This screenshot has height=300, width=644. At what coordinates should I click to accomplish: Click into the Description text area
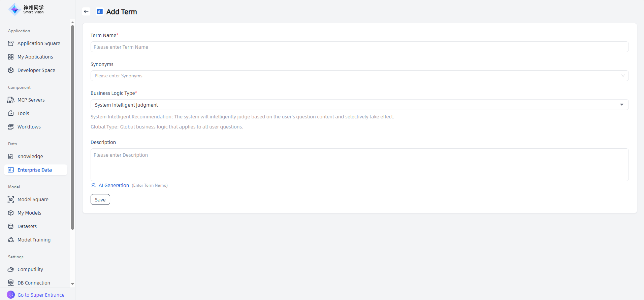coord(359,165)
